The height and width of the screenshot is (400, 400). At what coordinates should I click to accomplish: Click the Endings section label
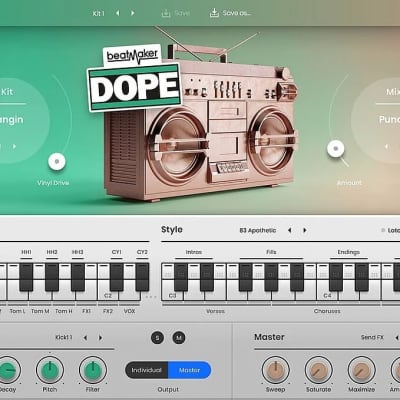349,252
